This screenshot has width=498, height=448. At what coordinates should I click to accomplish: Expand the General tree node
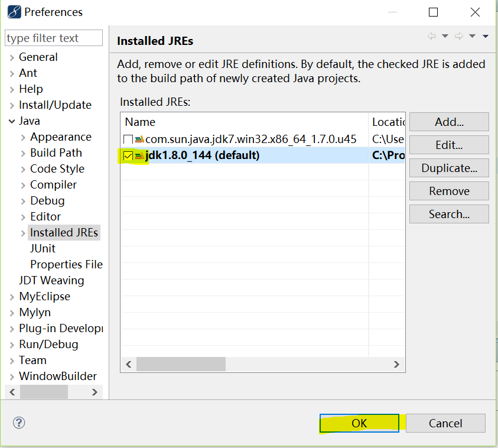click(x=12, y=57)
